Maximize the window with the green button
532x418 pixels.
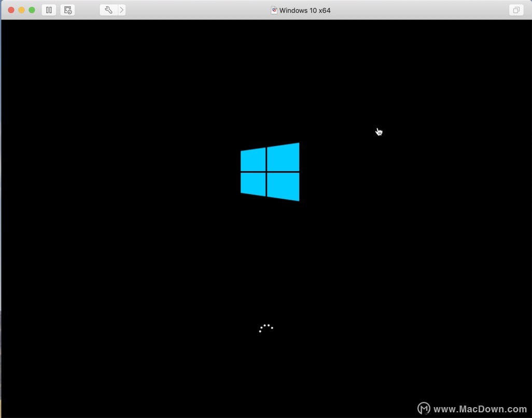32,10
